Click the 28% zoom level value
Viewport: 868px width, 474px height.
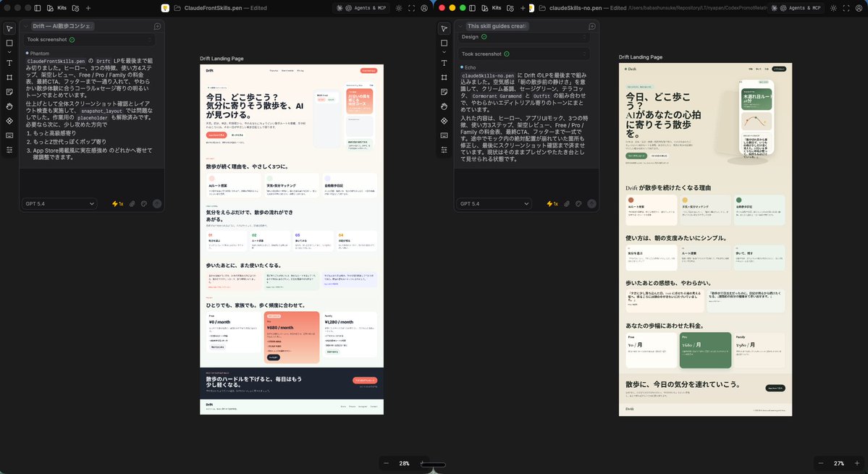(x=404, y=463)
